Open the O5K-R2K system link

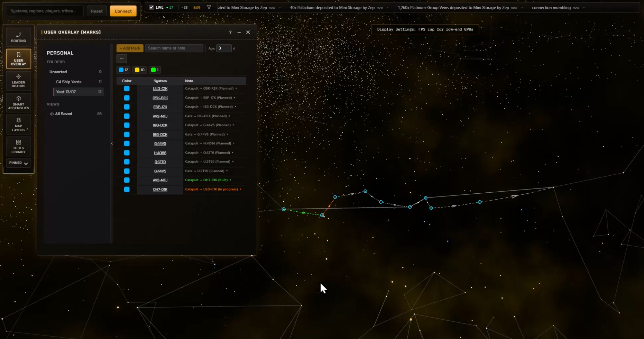click(x=160, y=98)
